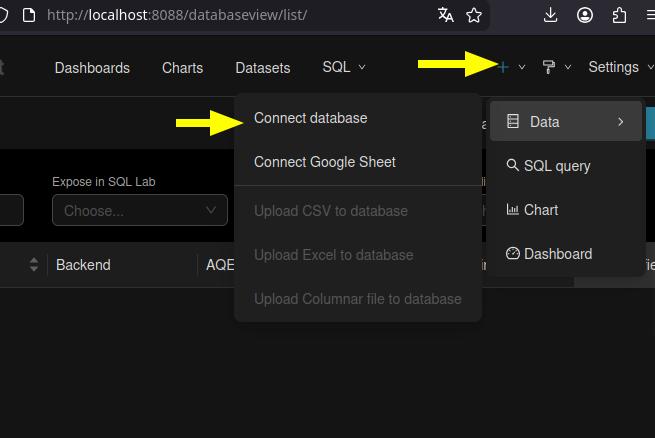Expand the Data submenu arrow
Screen dimensions: 655x438
pos(620,122)
